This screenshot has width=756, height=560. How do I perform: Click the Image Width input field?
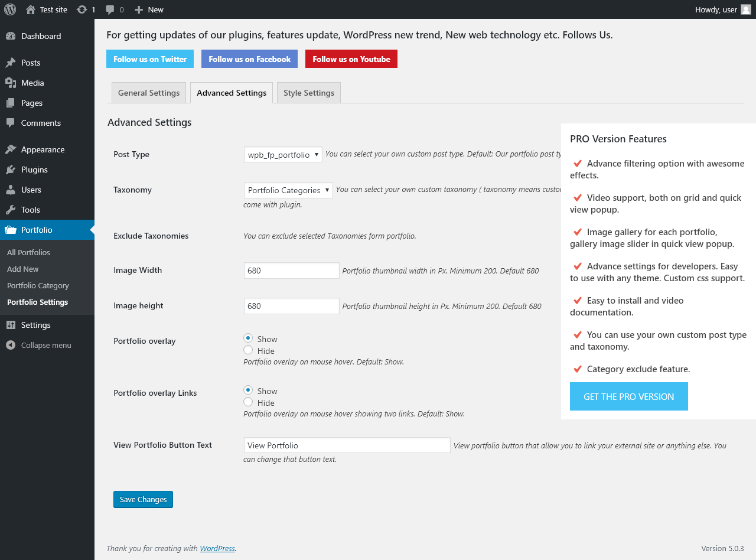pyautogui.click(x=291, y=271)
